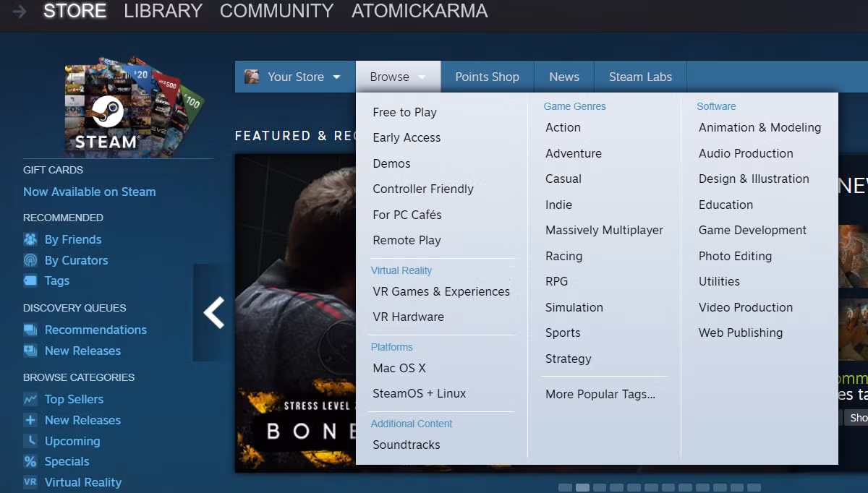The image size is (868, 493).
Task: Select Remote Play menu entry
Action: click(407, 240)
